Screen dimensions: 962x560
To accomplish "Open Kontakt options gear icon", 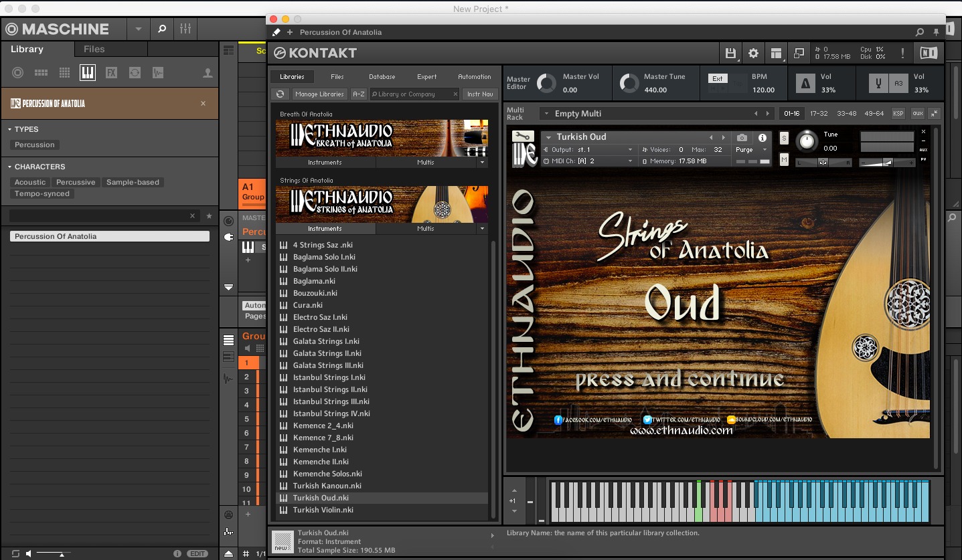I will (753, 54).
